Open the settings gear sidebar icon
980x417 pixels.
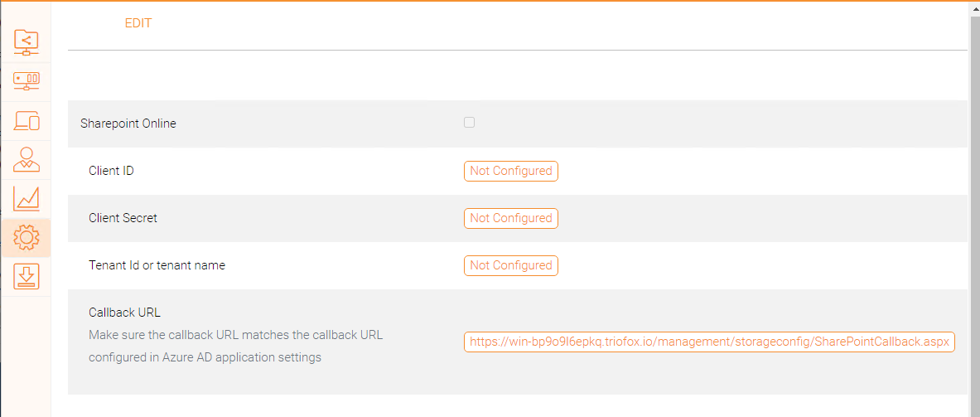(x=27, y=238)
